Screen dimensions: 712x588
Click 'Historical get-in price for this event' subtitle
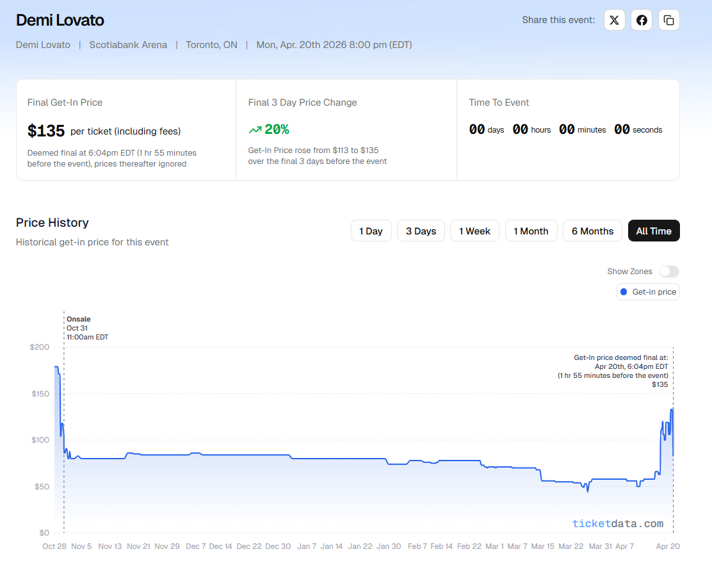[92, 242]
